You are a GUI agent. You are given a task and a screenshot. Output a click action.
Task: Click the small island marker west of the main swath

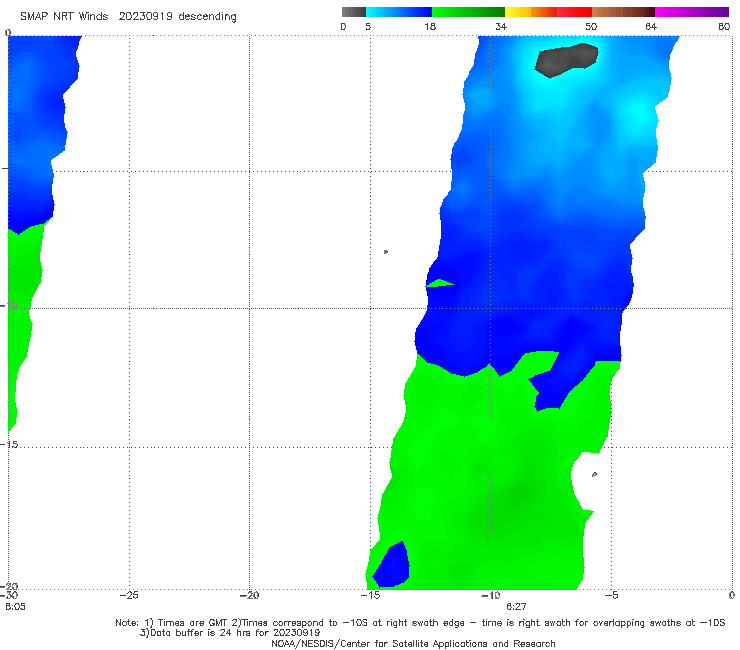[386, 252]
